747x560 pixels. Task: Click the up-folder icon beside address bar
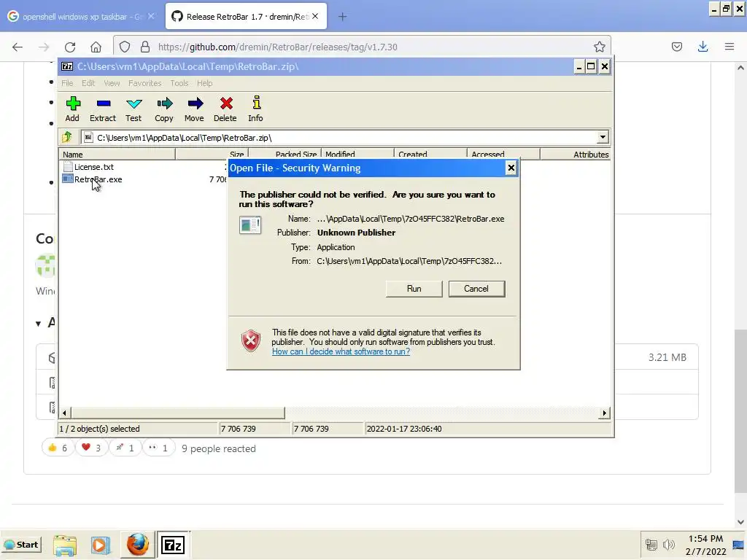66,137
